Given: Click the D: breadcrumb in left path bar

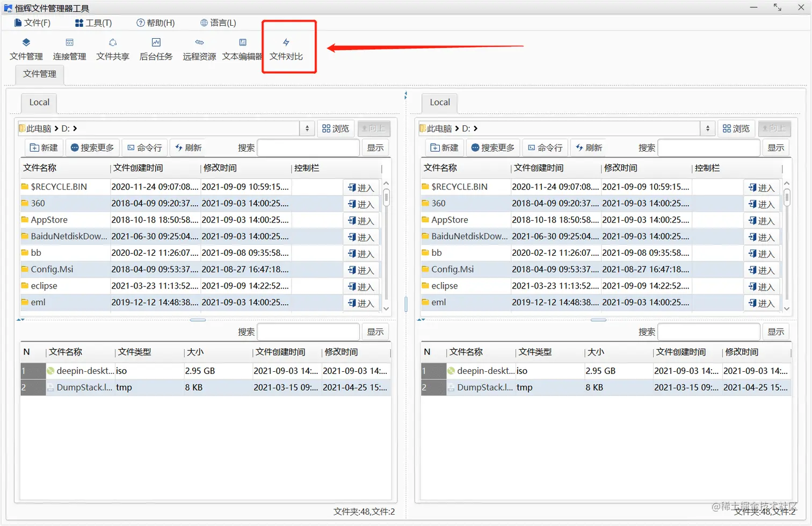Looking at the screenshot, I should coord(66,129).
